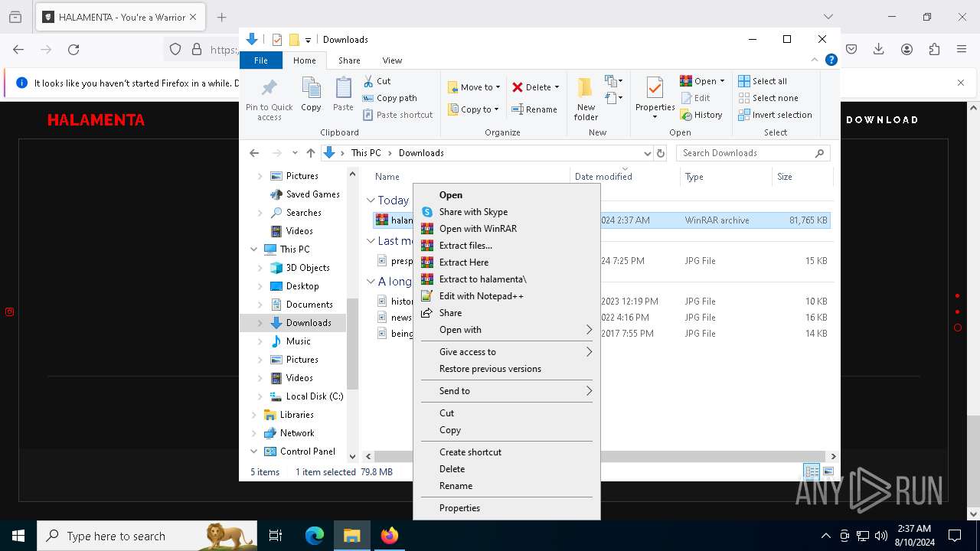Reload the Firefox page
The image size is (980, 551).
pos(73,49)
